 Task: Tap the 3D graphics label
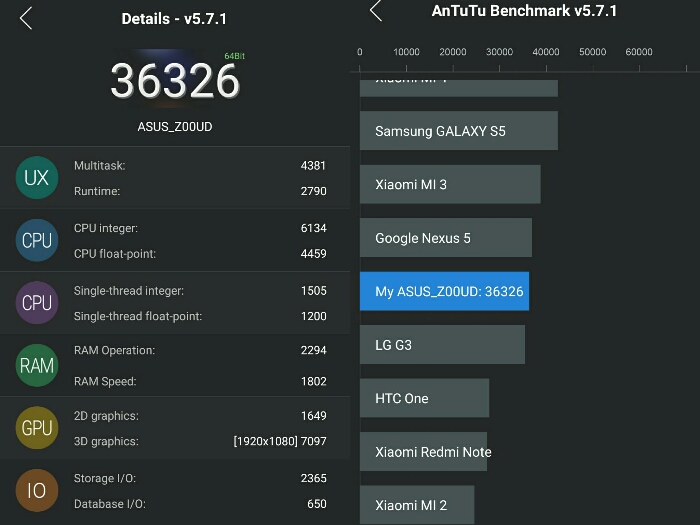pos(106,441)
